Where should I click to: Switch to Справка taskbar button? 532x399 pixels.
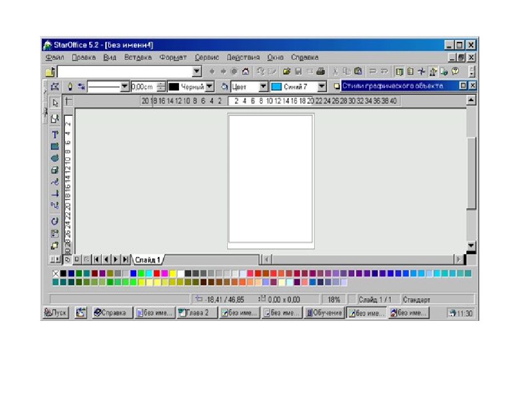[112, 313]
